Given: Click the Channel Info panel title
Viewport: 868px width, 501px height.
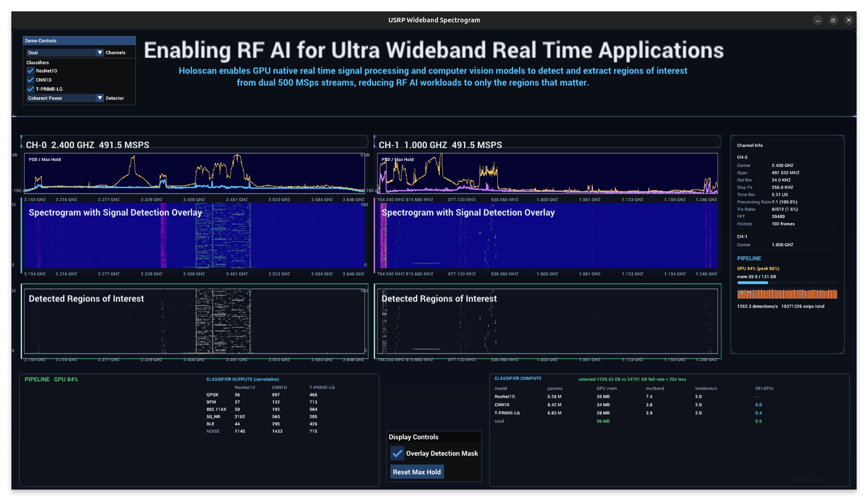Looking at the screenshot, I should (749, 145).
